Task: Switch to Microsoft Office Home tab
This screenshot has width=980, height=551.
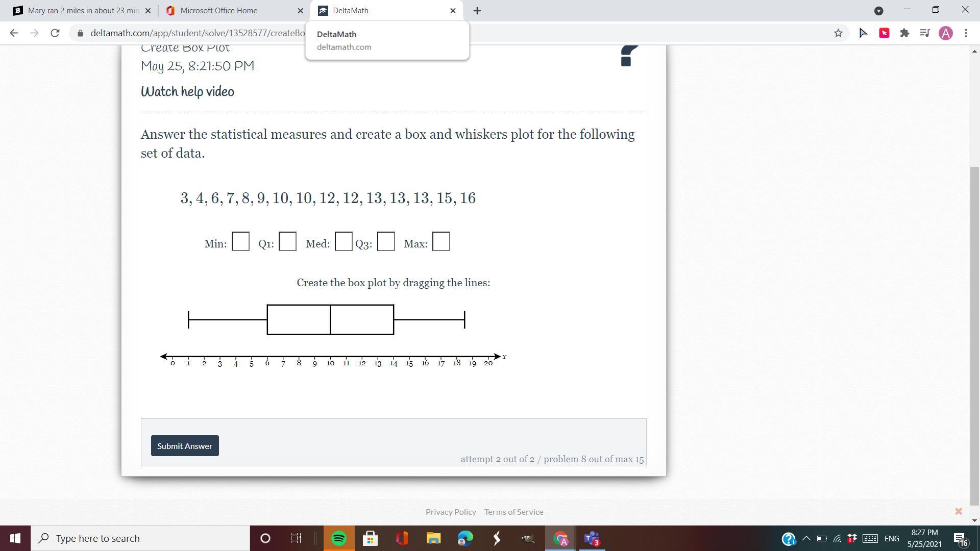Action: click(x=218, y=11)
